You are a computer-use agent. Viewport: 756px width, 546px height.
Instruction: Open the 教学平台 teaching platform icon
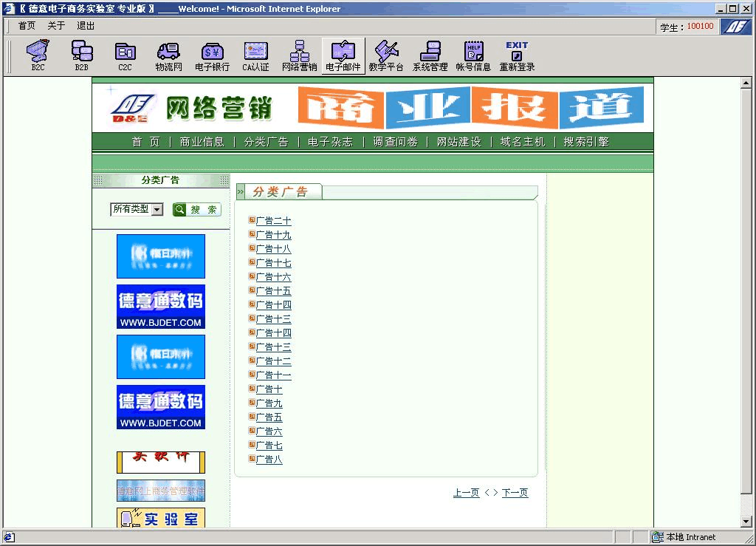pyautogui.click(x=386, y=55)
